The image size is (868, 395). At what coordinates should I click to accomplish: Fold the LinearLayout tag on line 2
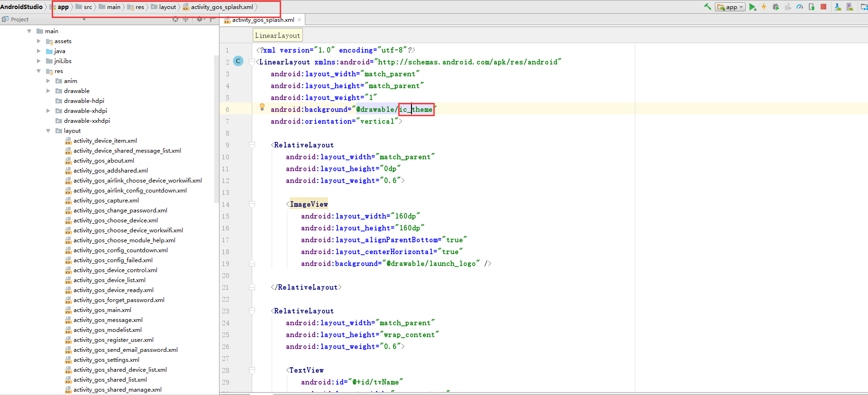click(252, 62)
